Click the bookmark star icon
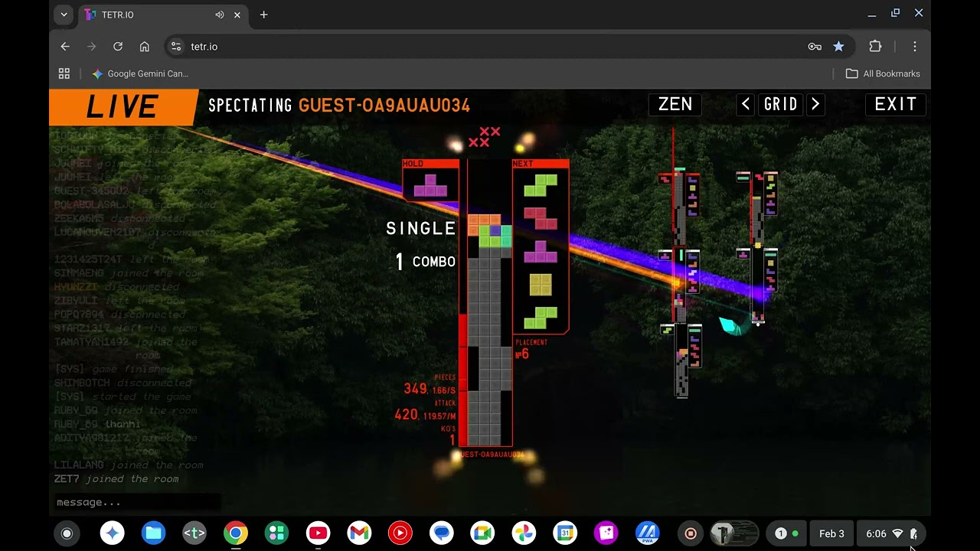The width and height of the screenshot is (980, 551). tap(838, 47)
